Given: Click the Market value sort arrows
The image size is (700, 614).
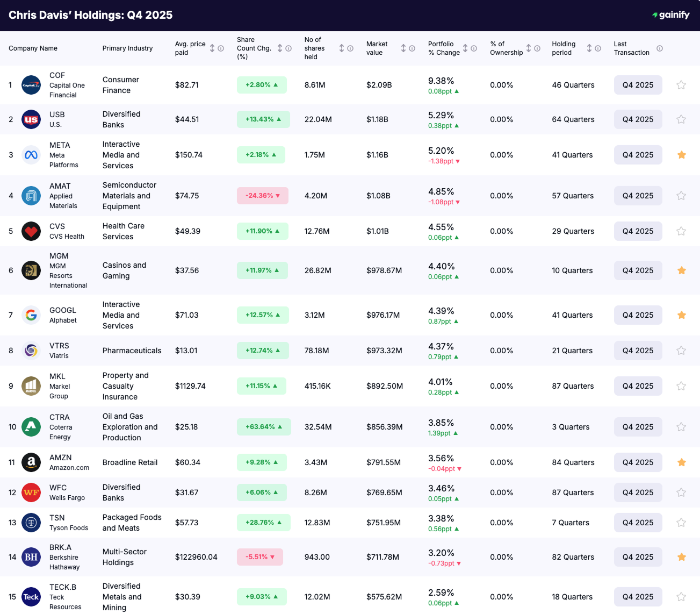Looking at the screenshot, I should pyautogui.click(x=403, y=48).
